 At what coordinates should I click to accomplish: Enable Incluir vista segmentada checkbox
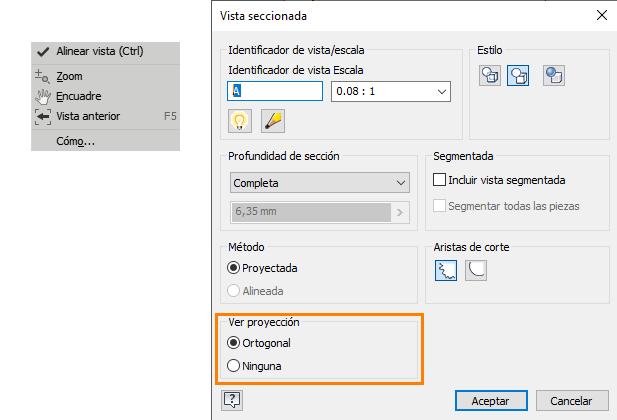439,181
